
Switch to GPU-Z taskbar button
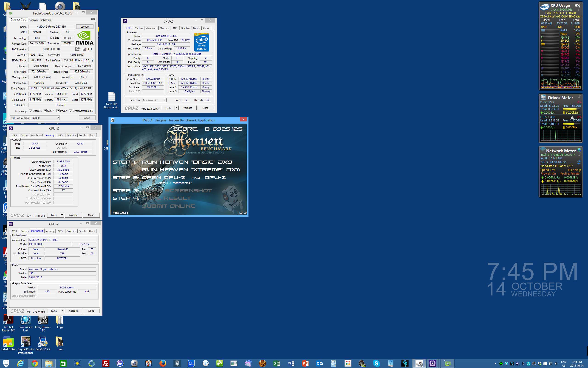[x=448, y=363]
